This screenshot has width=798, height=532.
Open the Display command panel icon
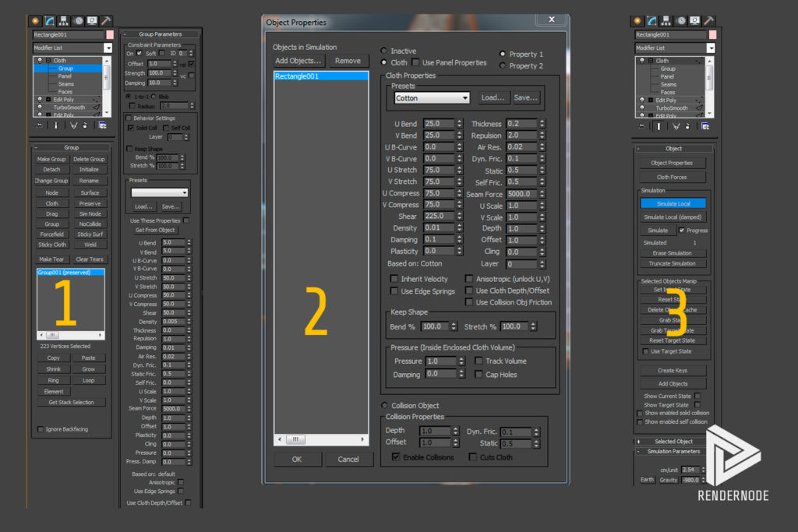(91, 21)
